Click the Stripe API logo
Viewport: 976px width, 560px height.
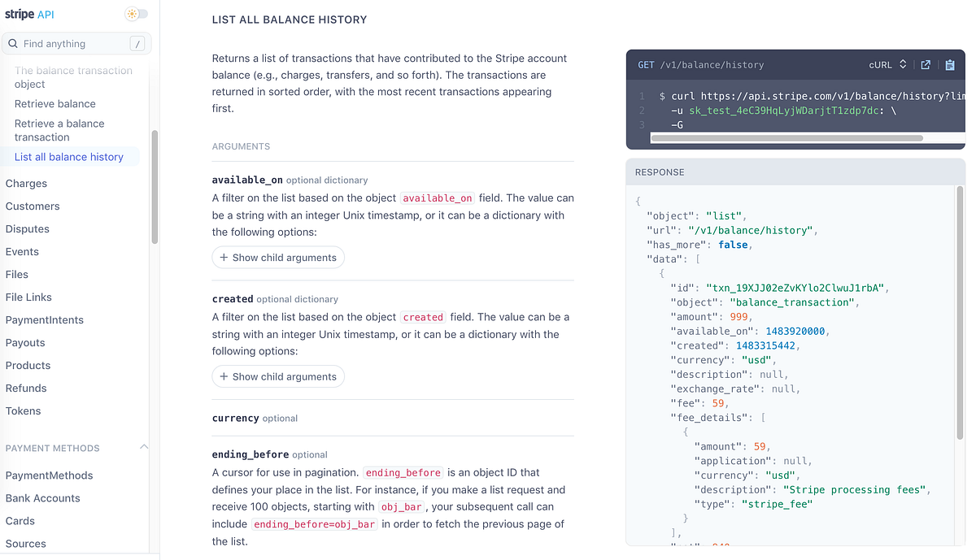click(30, 14)
